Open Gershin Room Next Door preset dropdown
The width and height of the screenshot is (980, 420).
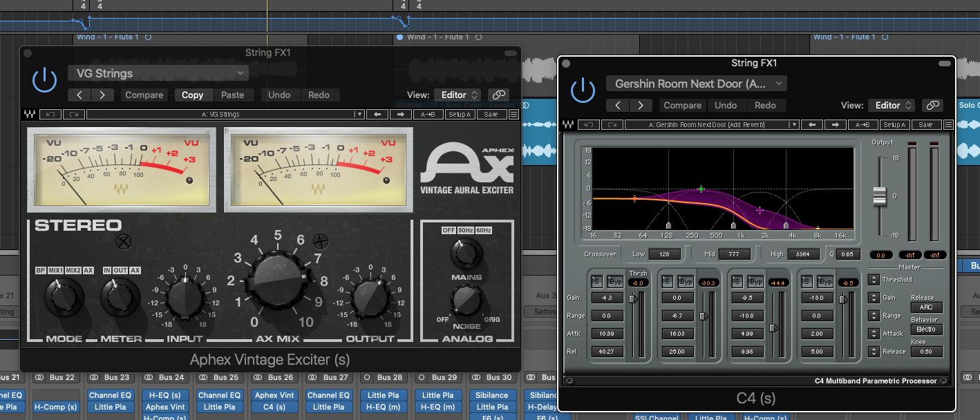(x=697, y=84)
